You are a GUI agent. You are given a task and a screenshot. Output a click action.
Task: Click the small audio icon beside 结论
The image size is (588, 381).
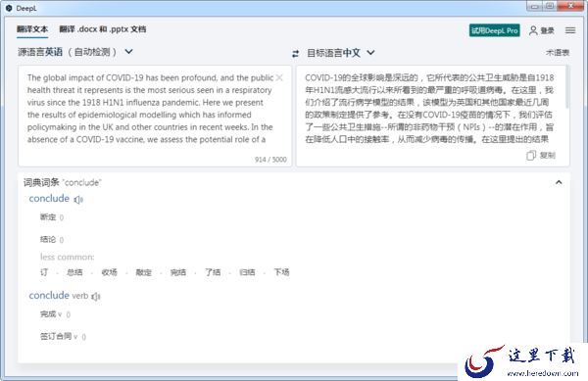[62, 240]
